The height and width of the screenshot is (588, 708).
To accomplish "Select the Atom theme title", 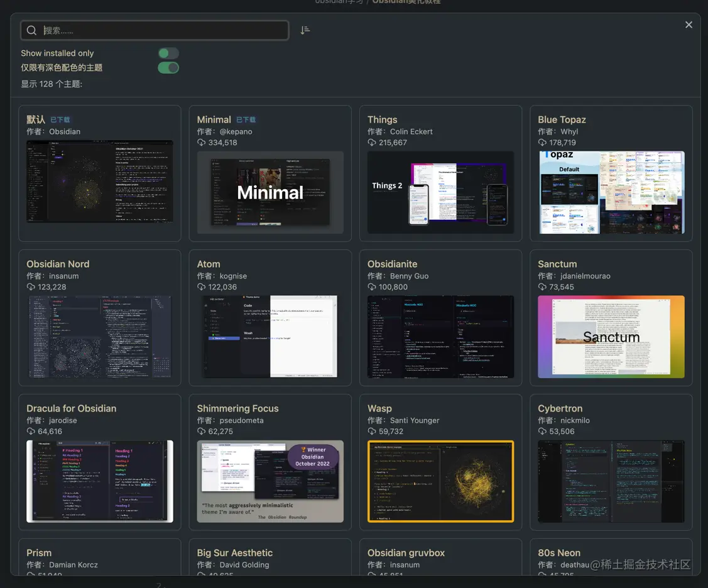I will click(x=209, y=264).
